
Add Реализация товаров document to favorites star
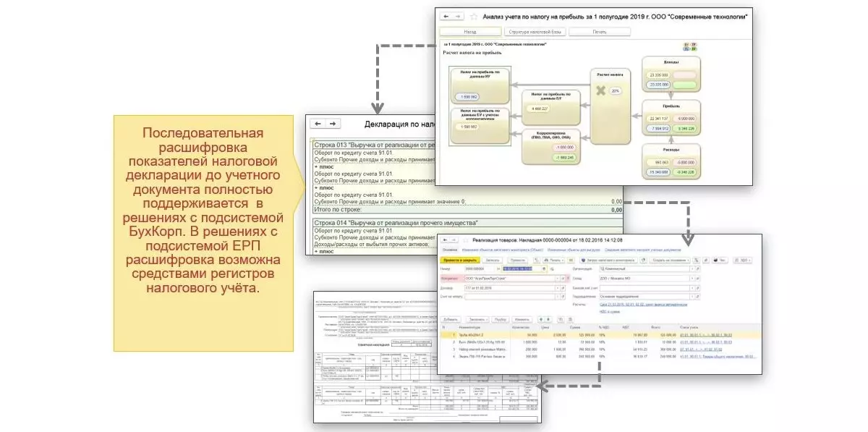tap(467, 240)
